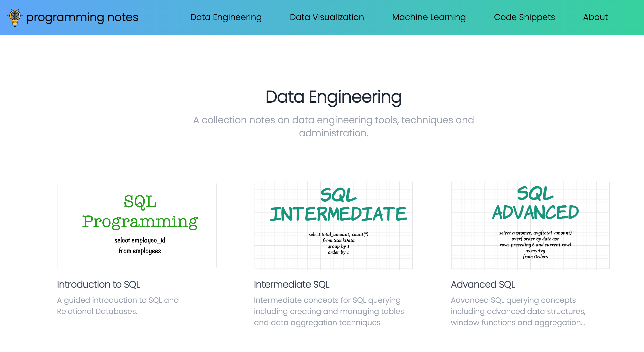Navigate to Machine Learning page
This screenshot has width=644, height=352.
[x=429, y=17]
